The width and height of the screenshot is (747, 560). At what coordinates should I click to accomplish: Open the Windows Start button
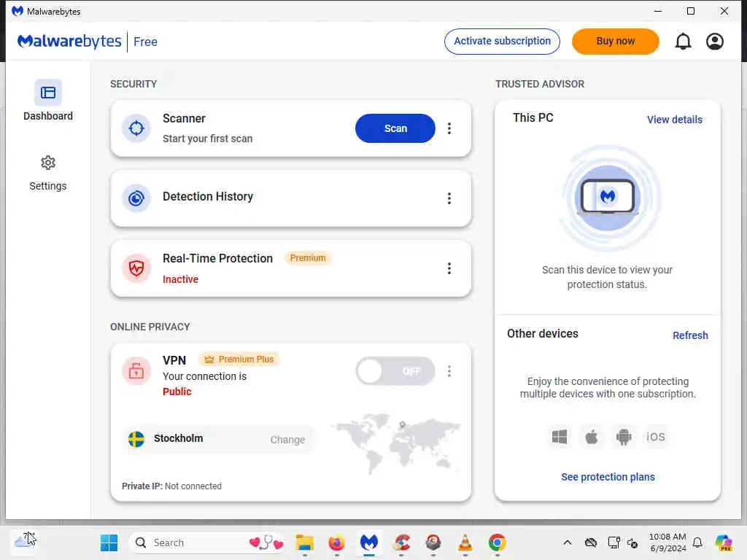coord(109,542)
